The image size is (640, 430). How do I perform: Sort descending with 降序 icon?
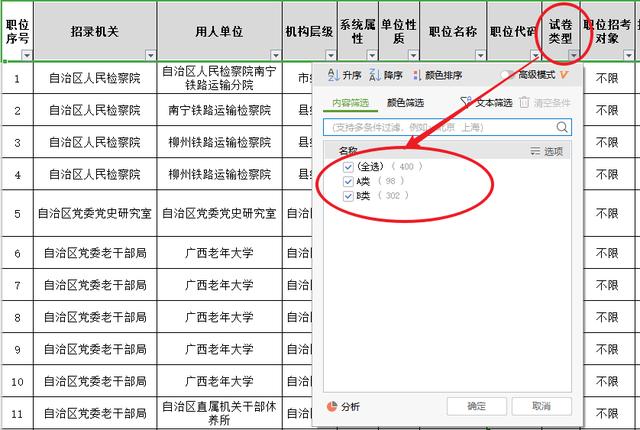click(375, 75)
